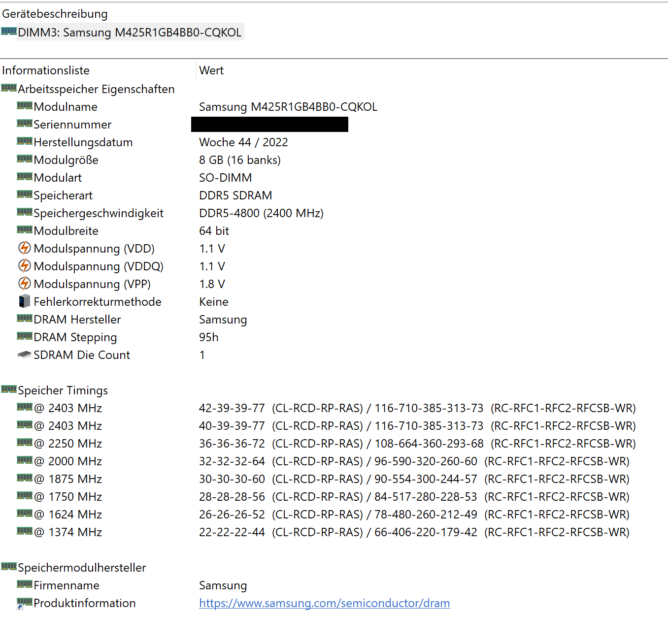Click the lightning icon for Modulspannung (VDD)
Viewport: 668px width, 644px height.
click(25, 248)
